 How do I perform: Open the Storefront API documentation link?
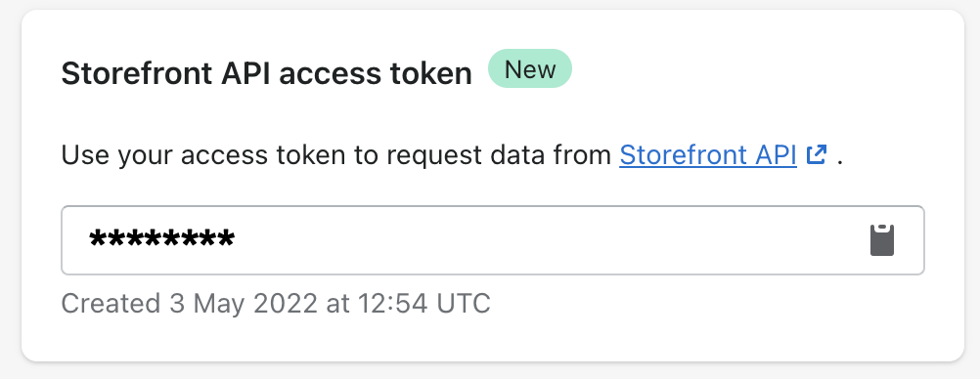pyautogui.click(x=708, y=154)
